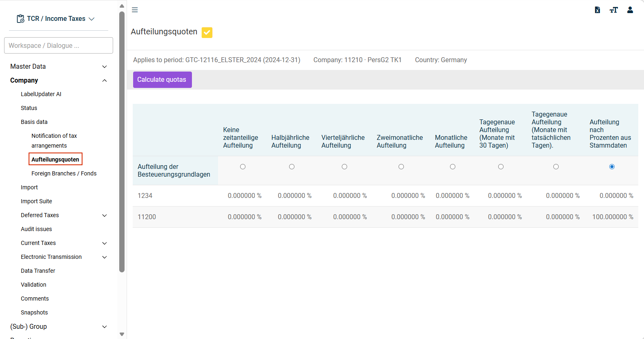
Task: Click the row label 1234
Action: (145, 196)
